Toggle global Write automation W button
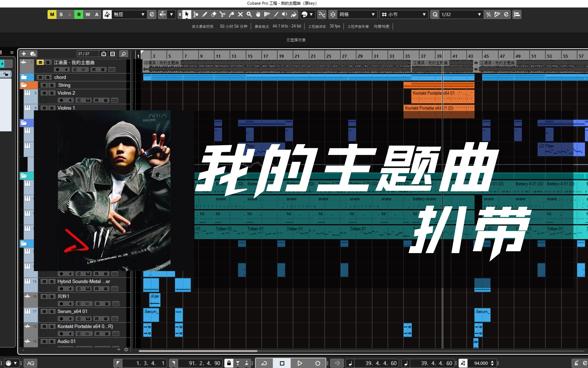 pyautogui.click(x=88, y=14)
